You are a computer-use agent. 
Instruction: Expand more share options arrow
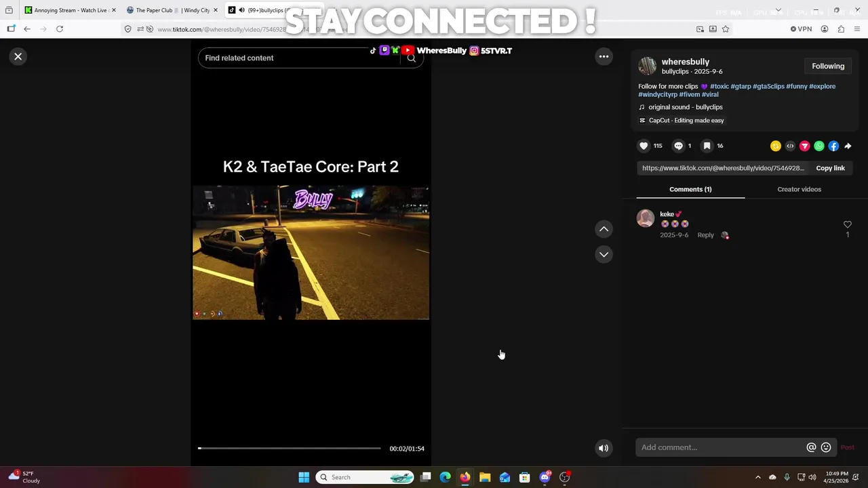848,146
